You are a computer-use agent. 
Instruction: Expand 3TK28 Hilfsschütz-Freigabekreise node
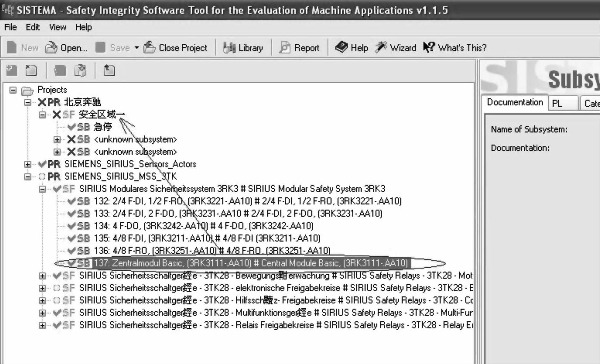(42, 300)
